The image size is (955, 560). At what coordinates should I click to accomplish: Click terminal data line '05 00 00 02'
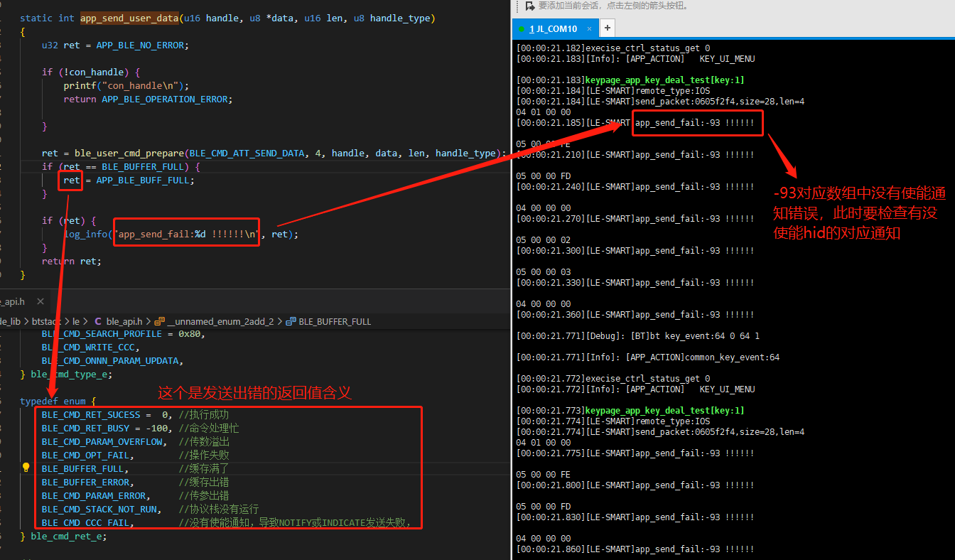point(543,239)
